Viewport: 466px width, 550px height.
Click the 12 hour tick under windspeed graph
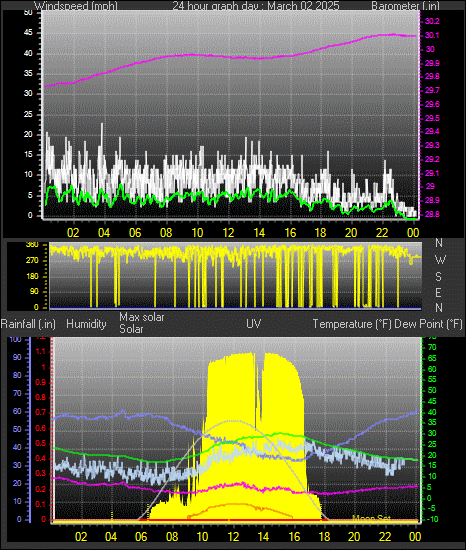[228, 233]
